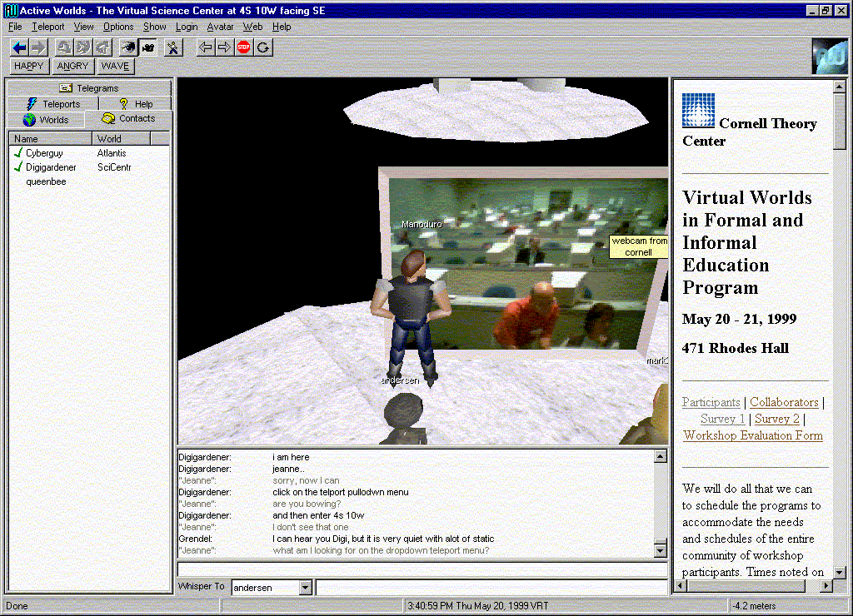This screenshot has height=616, width=853.
Task: Click the "-4.2 meters" status bar readout
Action: pos(755,606)
